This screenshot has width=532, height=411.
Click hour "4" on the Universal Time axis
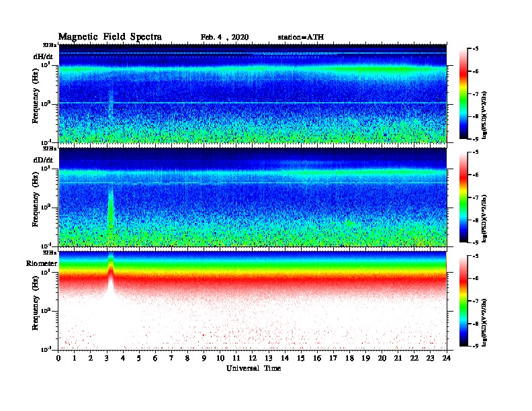(123, 358)
